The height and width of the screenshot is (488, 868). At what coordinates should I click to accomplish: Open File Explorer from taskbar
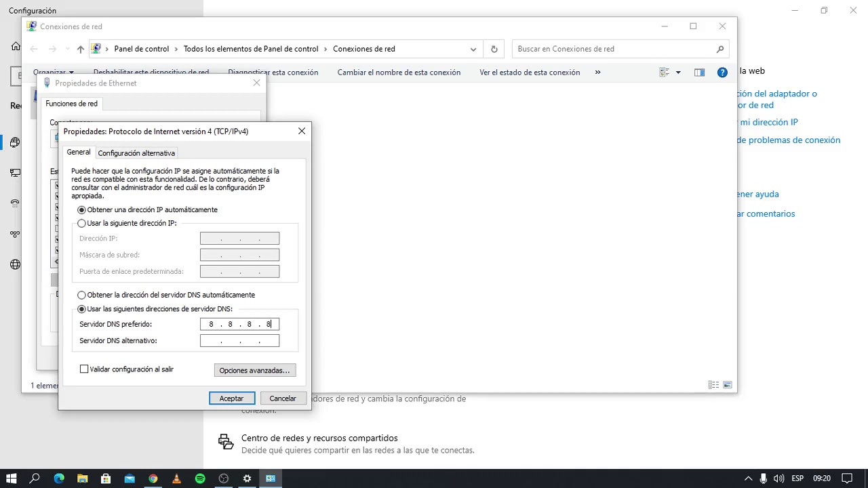(x=82, y=479)
